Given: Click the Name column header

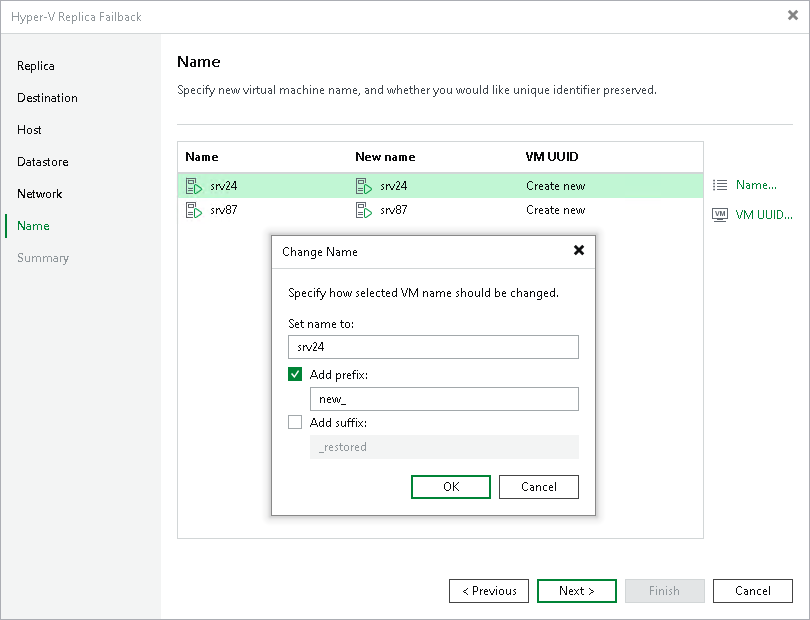Looking at the screenshot, I should coord(202,157).
